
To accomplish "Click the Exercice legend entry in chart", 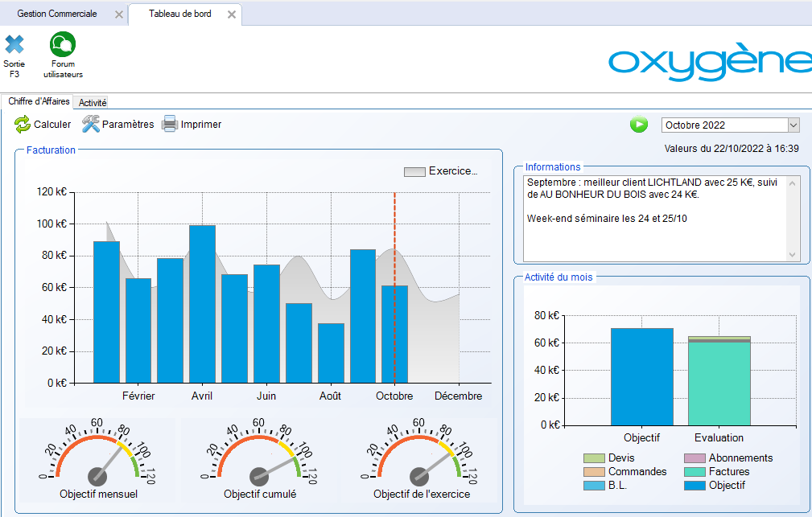I will coord(441,171).
